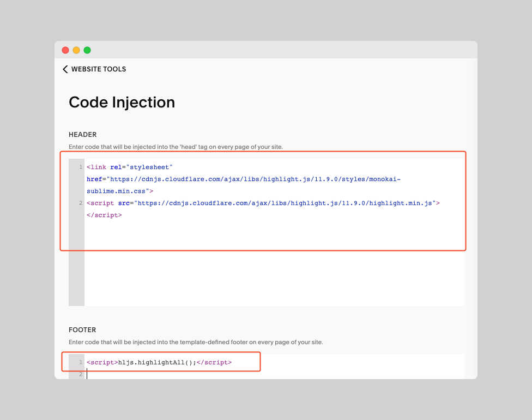532x420 pixels.
Task: Click the red close window button
Action: pyautogui.click(x=65, y=50)
